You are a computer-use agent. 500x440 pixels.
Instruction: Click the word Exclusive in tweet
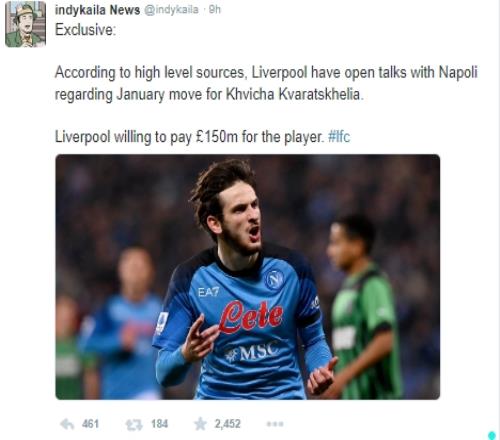click(x=85, y=30)
